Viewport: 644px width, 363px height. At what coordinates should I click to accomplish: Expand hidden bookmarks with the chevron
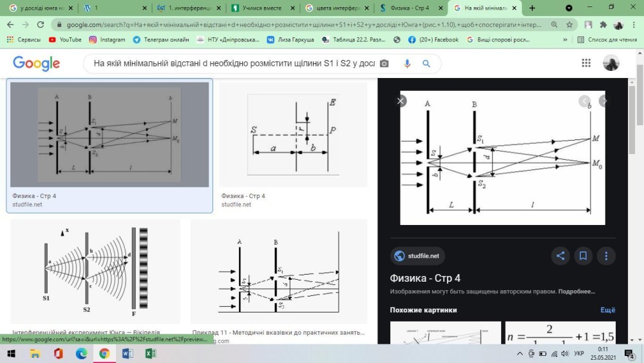[567, 39]
